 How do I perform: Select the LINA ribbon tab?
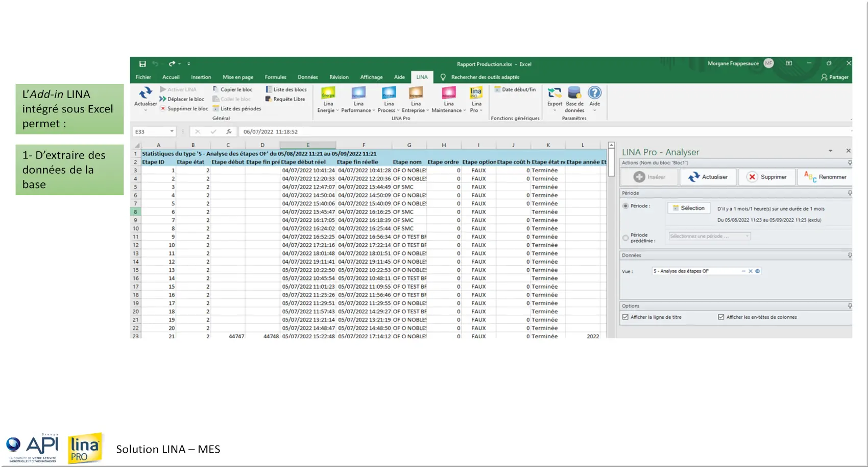point(422,77)
